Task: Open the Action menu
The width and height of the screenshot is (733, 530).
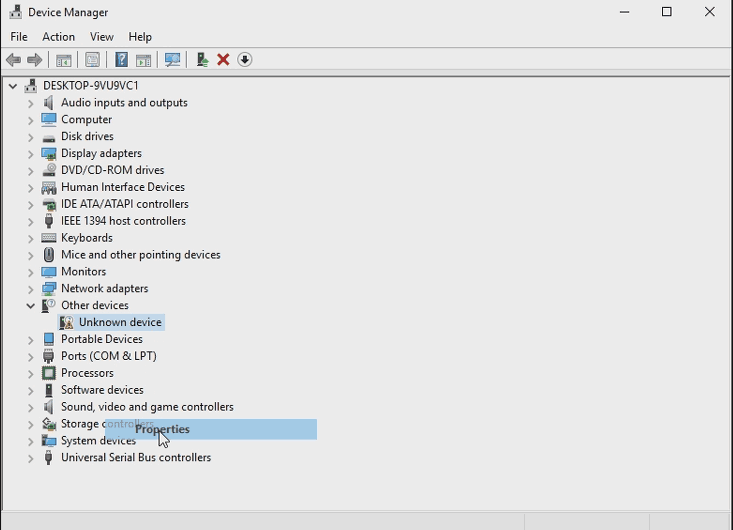Action: click(58, 36)
